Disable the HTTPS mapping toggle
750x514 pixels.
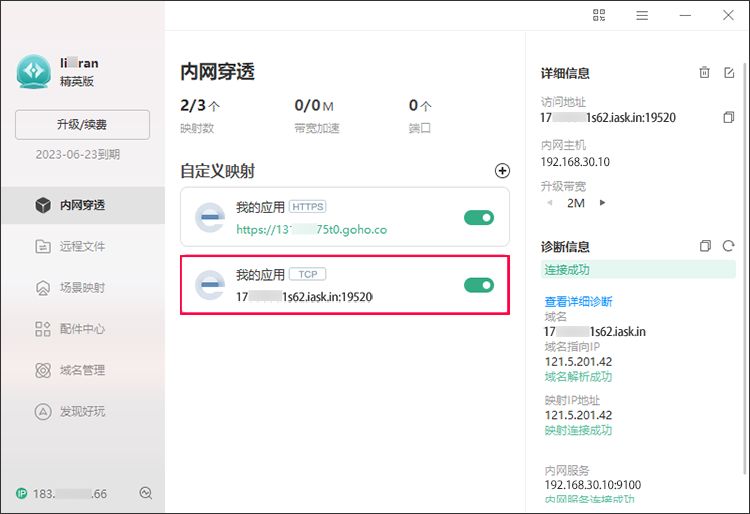479,218
